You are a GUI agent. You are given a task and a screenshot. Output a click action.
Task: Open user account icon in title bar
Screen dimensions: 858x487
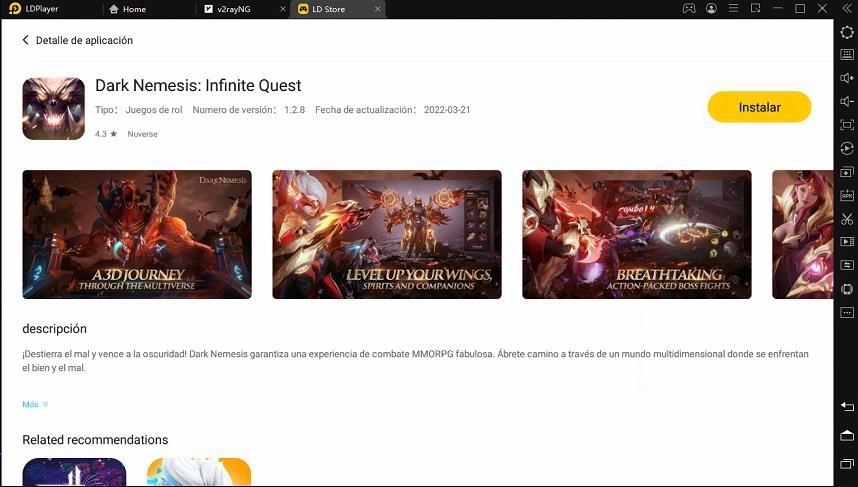[x=711, y=8]
